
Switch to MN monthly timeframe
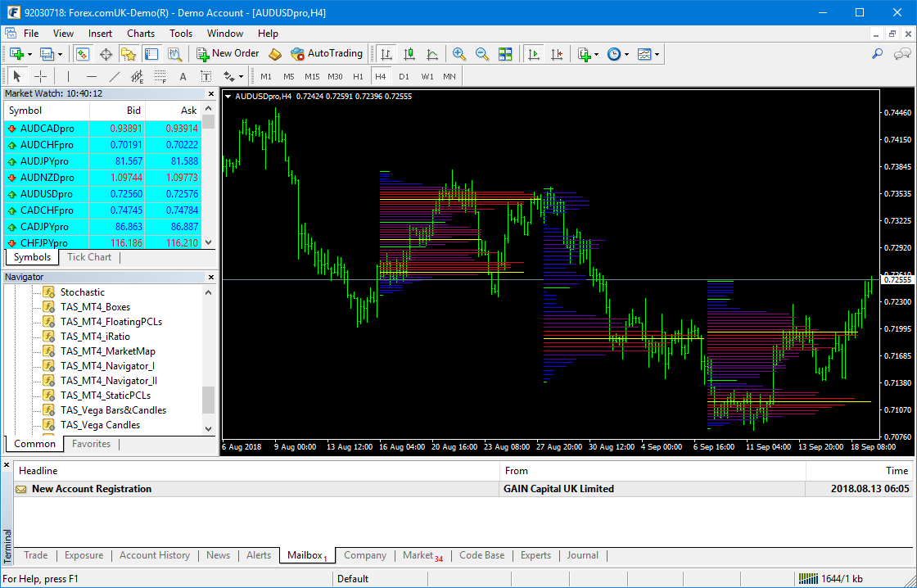[449, 77]
